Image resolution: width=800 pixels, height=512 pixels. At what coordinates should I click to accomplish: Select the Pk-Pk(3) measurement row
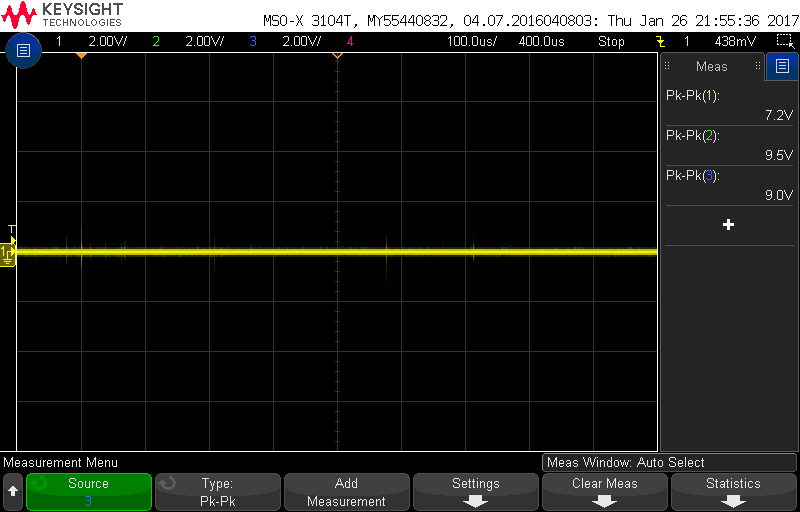tap(729, 186)
